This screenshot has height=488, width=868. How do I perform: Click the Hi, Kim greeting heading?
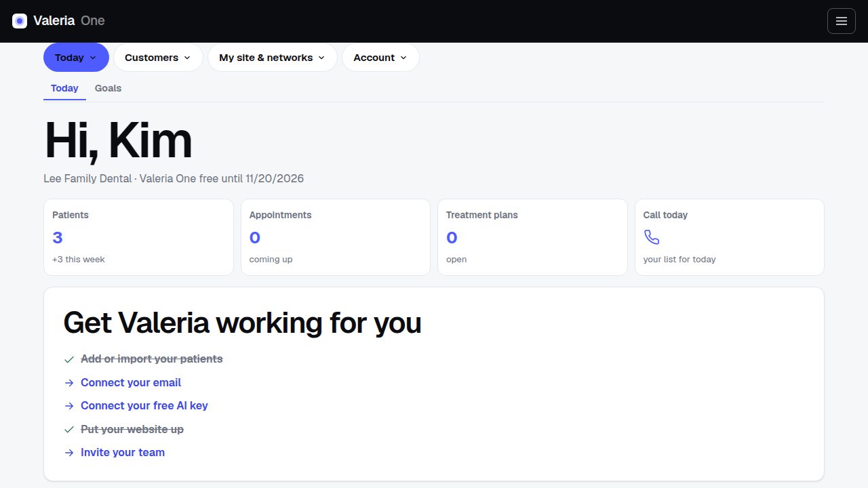118,141
